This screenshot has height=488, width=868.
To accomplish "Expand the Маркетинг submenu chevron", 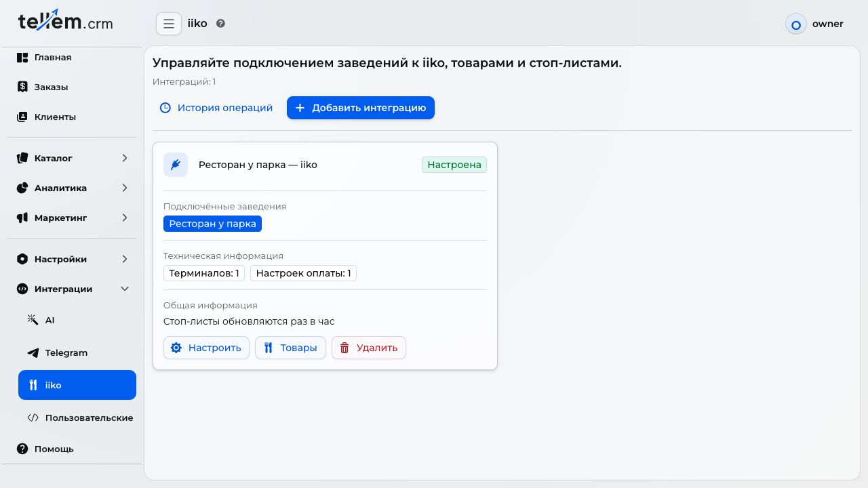I will pyautogui.click(x=125, y=218).
